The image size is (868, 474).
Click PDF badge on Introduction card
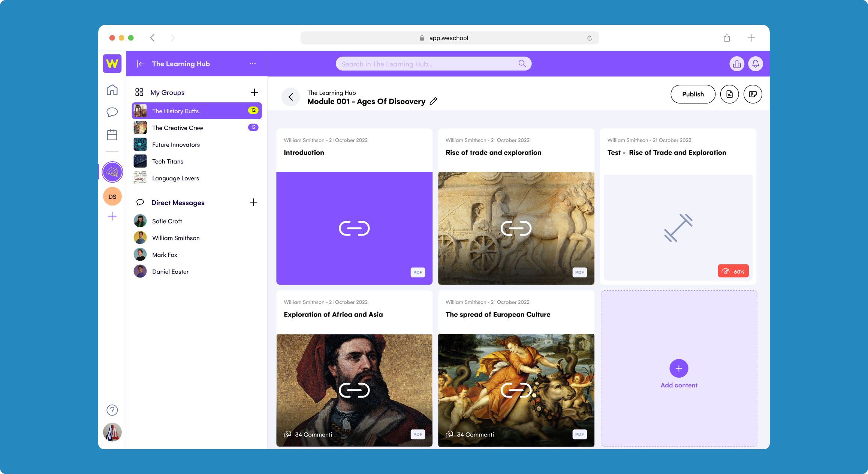[418, 272]
